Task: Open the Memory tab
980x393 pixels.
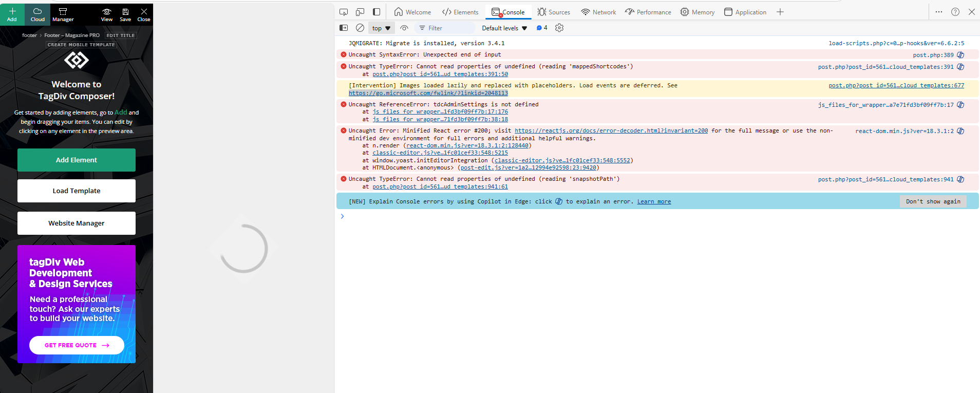Action: (698, 12)
